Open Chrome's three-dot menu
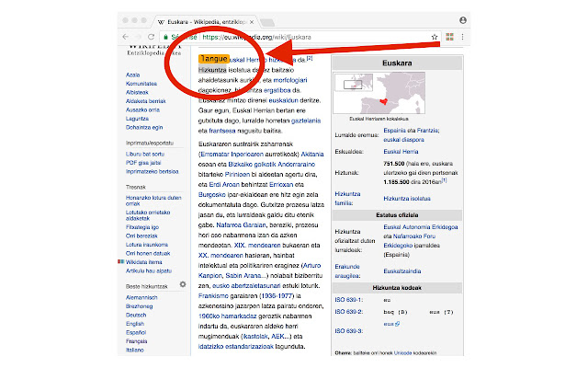 point(462,37)
